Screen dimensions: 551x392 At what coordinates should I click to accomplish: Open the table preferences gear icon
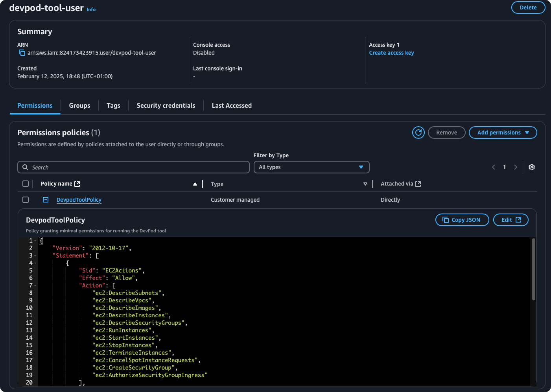point(531,167)
